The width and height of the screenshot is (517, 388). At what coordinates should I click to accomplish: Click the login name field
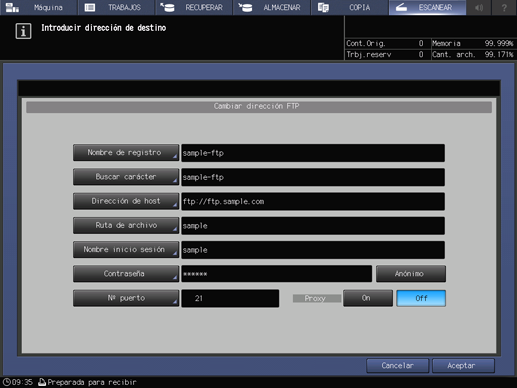[x=313, y=250]
